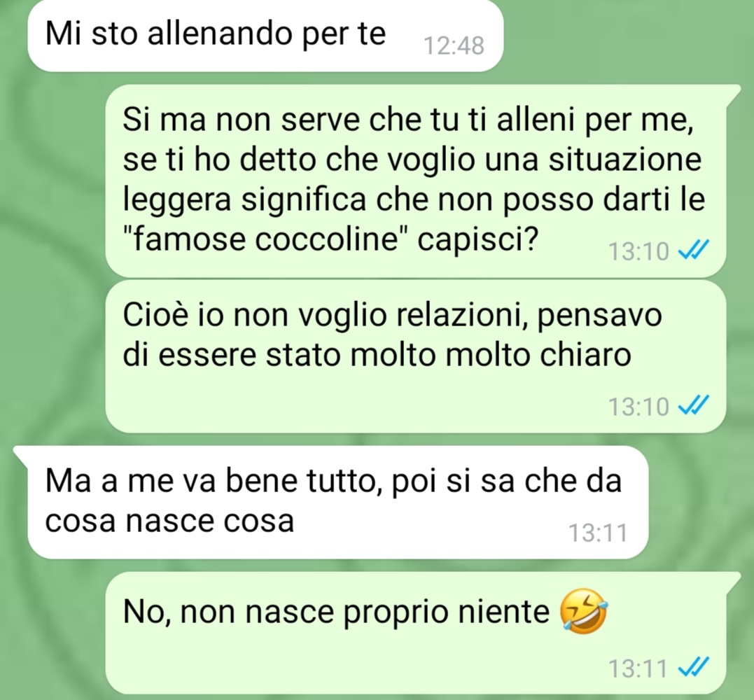Click the 13:10 timestamp on the 'coccoline' message
The image size is (754, 700).
point(638,251)
